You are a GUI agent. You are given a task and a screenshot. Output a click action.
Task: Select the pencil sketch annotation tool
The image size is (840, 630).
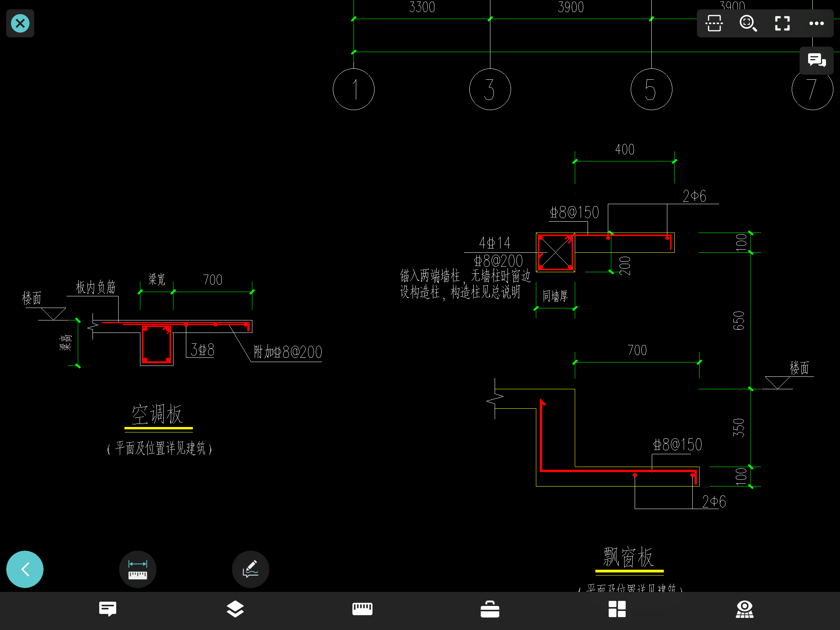(x=250, y=569)
